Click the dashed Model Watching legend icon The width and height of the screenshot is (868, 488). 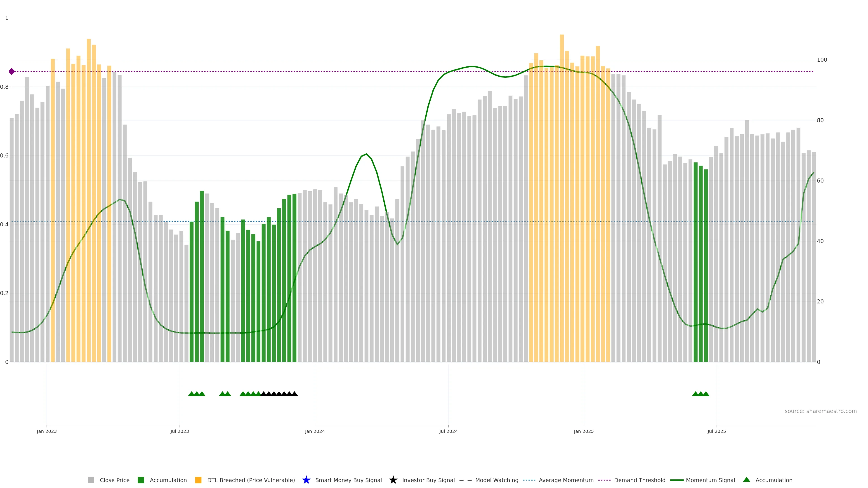pyautogui.click(x=465, y=480)
